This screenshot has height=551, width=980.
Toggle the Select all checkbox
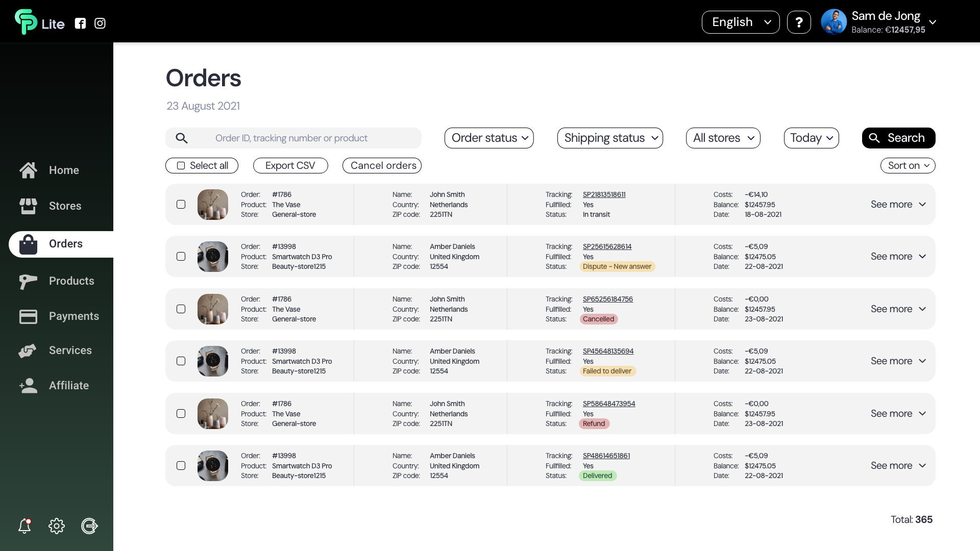181,166
